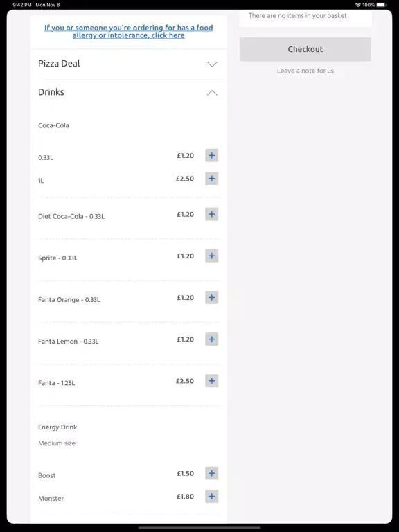
Task: Add Monster energy drink to basket
Action: [212, 497]
